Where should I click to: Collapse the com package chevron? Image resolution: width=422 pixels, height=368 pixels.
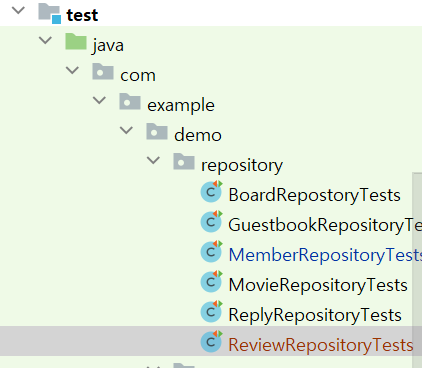tap(72, 70)
